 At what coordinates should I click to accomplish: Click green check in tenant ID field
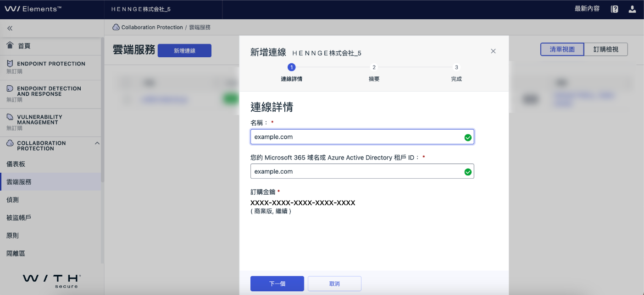(x=468, y=172)
